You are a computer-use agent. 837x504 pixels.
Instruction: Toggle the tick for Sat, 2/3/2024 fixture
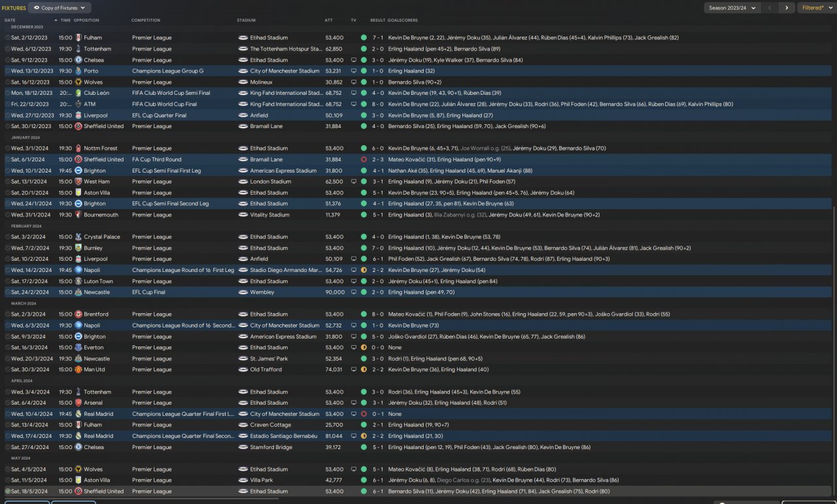click(8, 314)
